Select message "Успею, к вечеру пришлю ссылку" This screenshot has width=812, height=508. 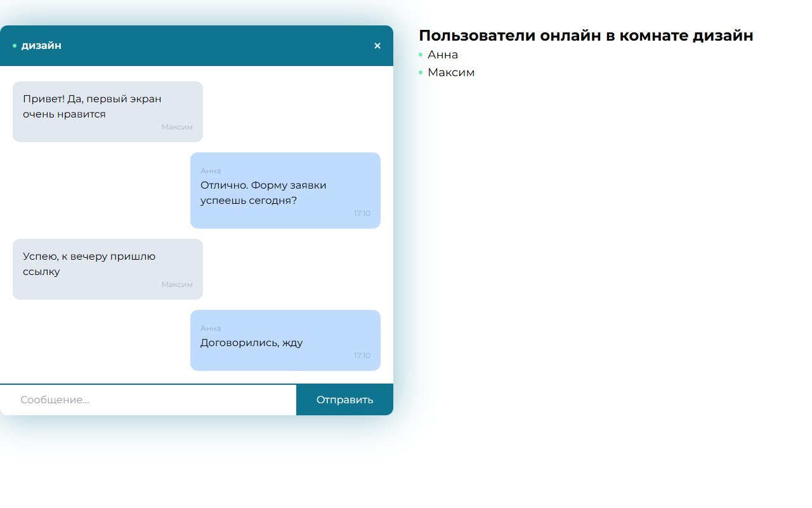tap(108, 269)
